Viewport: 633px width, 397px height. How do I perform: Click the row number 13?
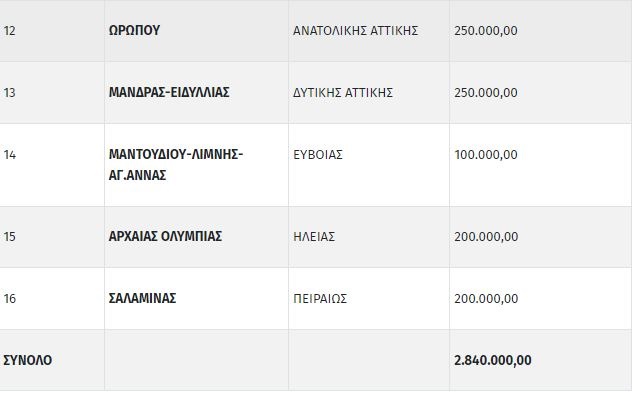tap(9, 92)
